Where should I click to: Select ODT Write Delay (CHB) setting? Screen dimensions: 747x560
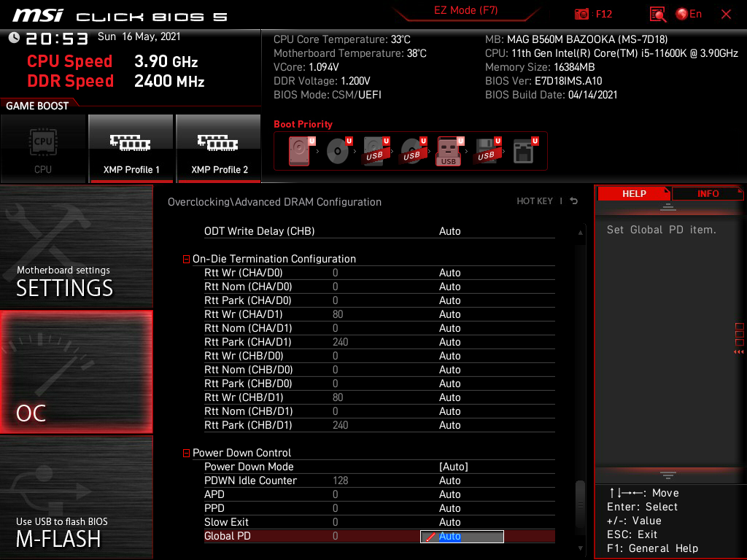tap(379, 231)
